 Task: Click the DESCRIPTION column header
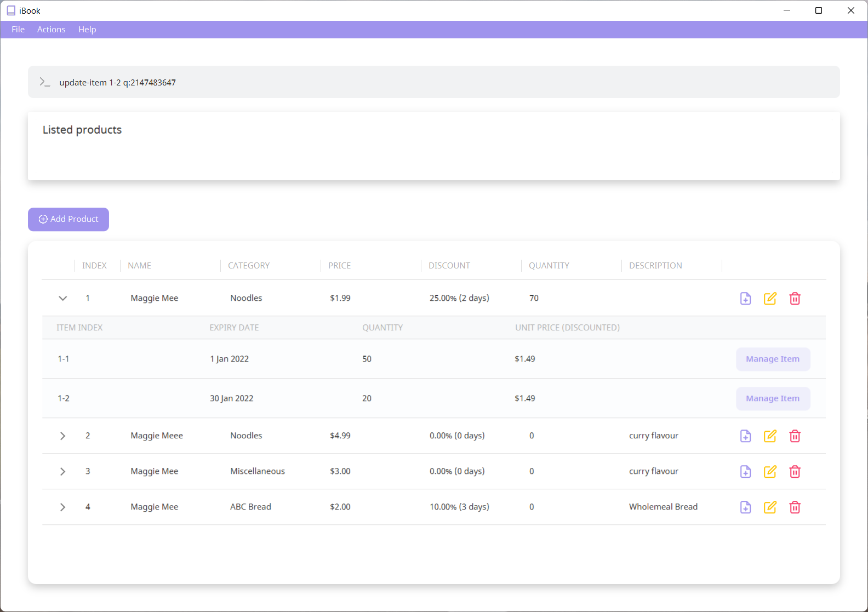(655, 266)
